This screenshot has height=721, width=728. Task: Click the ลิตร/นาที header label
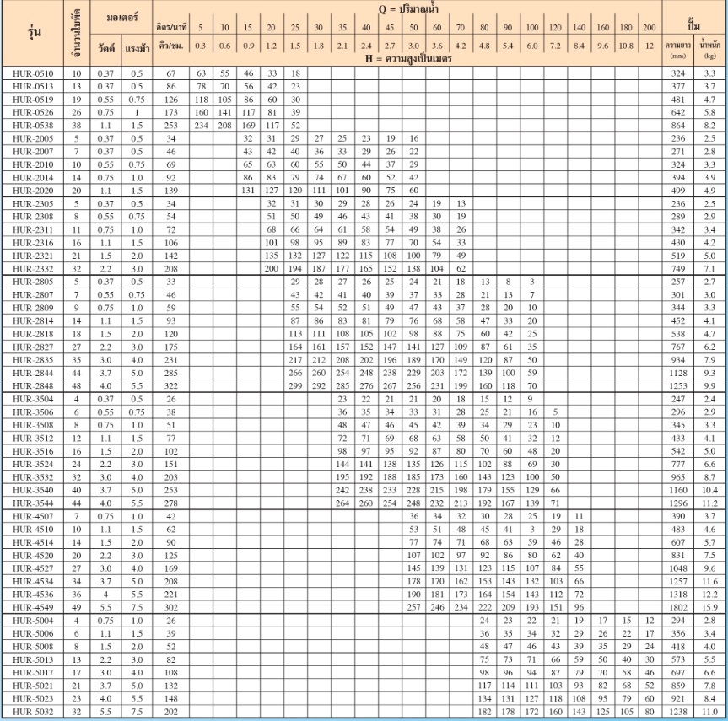(x=171, y=27)
